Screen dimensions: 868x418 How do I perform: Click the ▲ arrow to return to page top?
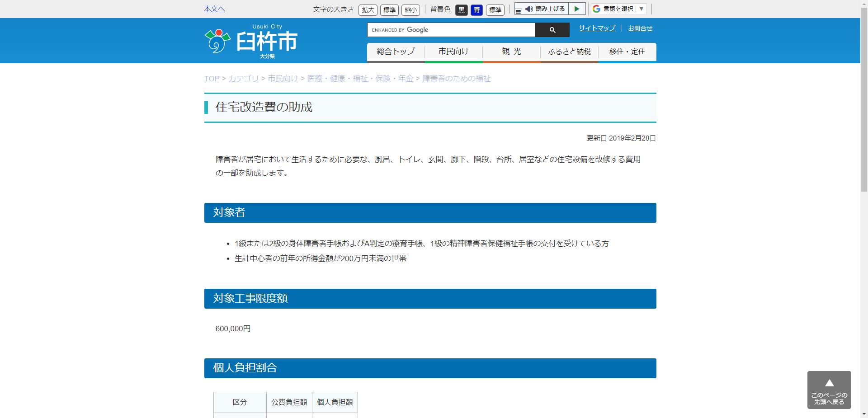click(x=829, y=383)
